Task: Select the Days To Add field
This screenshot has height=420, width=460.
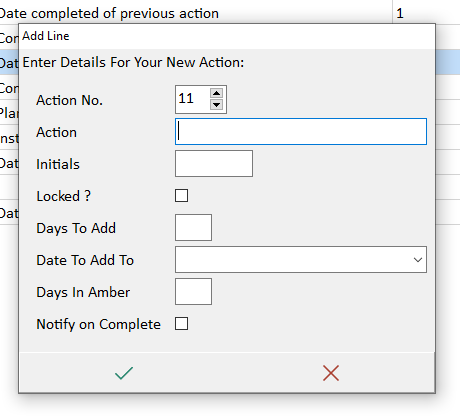Action: [193, 228]
